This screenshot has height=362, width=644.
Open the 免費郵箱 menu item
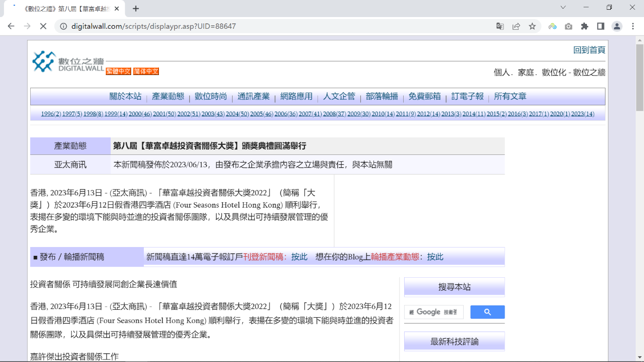(425, 96)
